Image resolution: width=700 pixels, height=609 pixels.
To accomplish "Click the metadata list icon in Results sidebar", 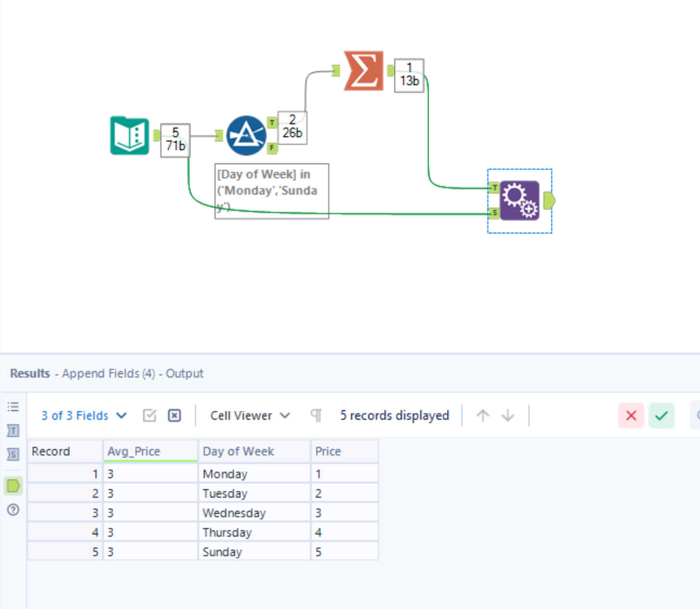I will (x=13, y=406).
